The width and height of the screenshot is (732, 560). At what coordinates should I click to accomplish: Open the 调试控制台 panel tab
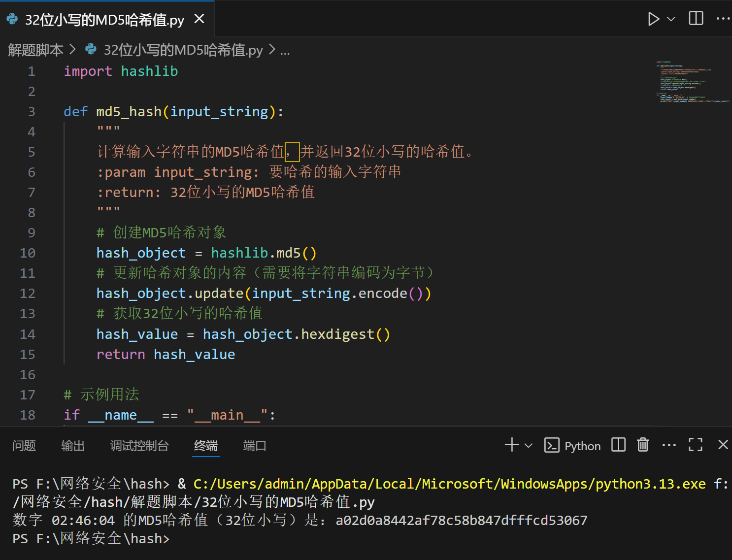139,446
